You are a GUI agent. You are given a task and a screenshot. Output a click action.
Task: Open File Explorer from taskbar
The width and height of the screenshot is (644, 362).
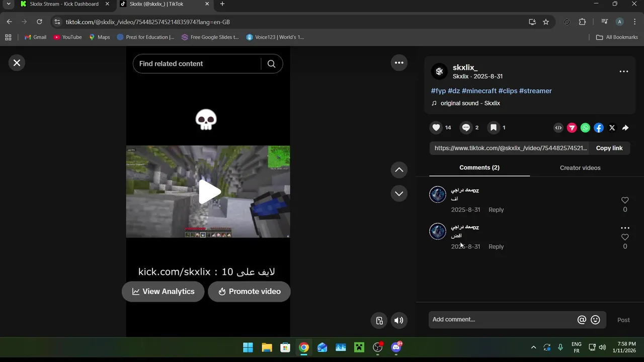(x=267, y=347)
